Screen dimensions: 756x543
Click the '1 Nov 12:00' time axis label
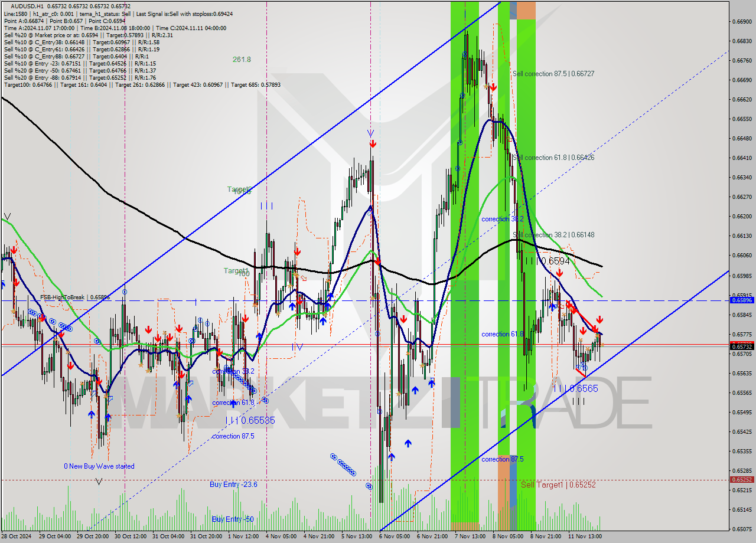[x=243, y=537]
